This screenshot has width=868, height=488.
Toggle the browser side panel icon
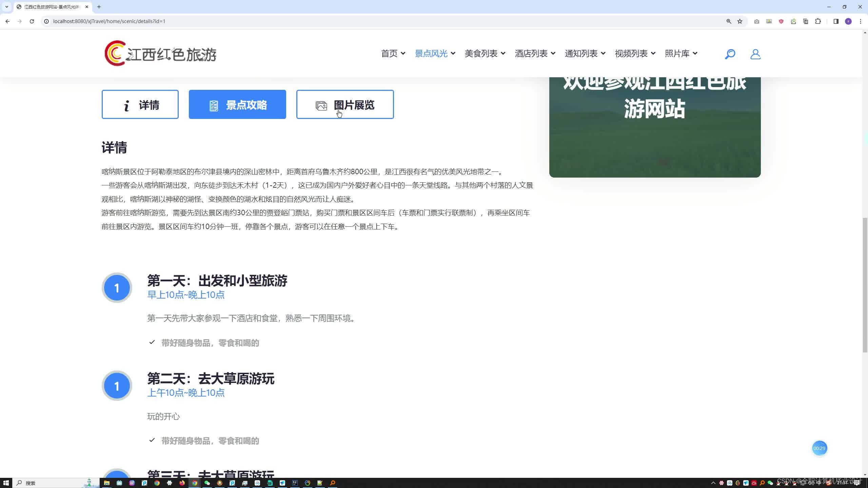[836, 21]
